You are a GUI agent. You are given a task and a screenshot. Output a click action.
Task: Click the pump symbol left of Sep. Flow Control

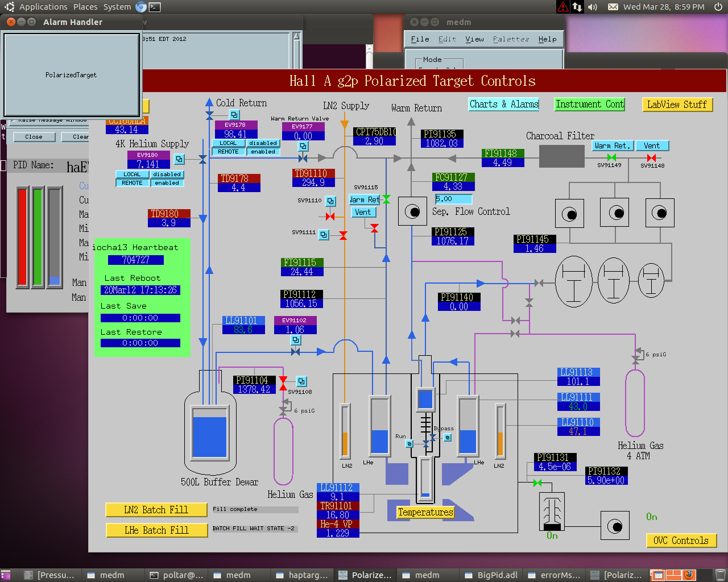pyautogui.click(x=412, y=211)
